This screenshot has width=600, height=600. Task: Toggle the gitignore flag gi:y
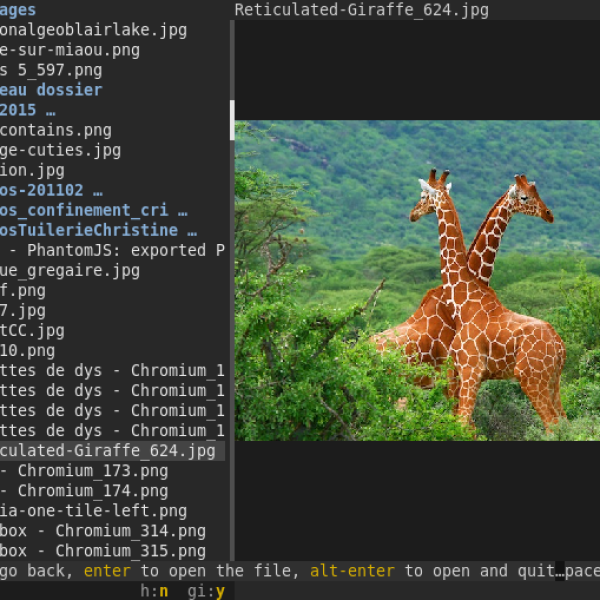point(205,591)
